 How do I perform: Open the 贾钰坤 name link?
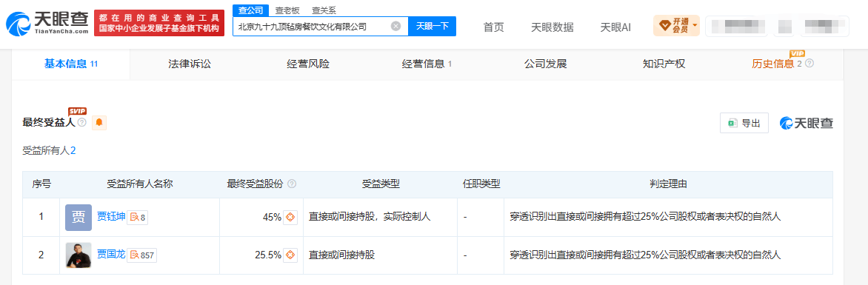pyautogui.click(x=110, y=217)
